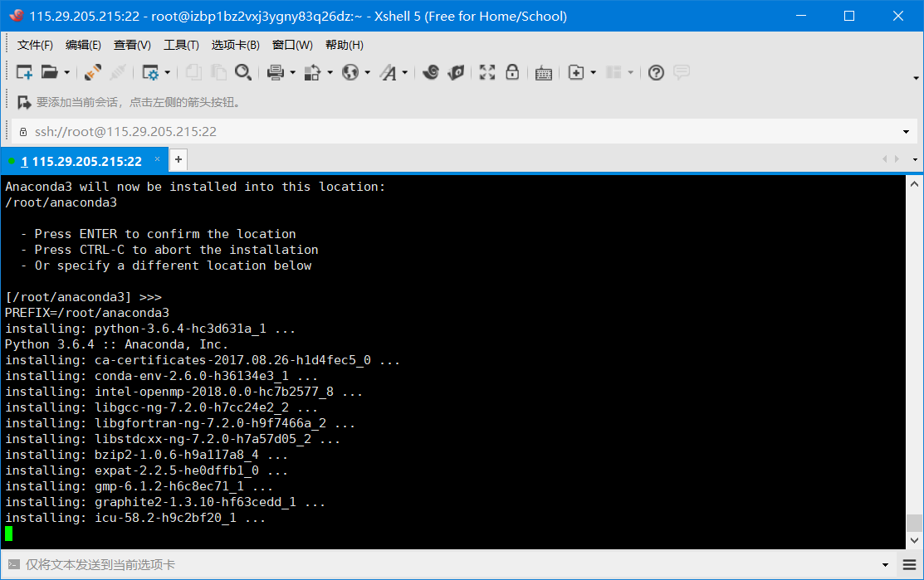Toggle the screen lock icon
Image resolution: width=924 pixels, height=580 pixels.
tap(512, 72)
